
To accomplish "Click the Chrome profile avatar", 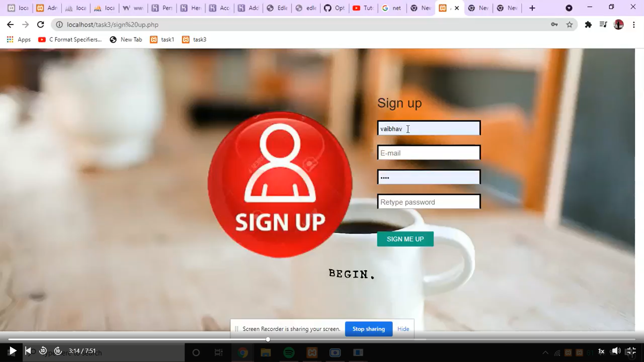I will (x=619, y=24).
